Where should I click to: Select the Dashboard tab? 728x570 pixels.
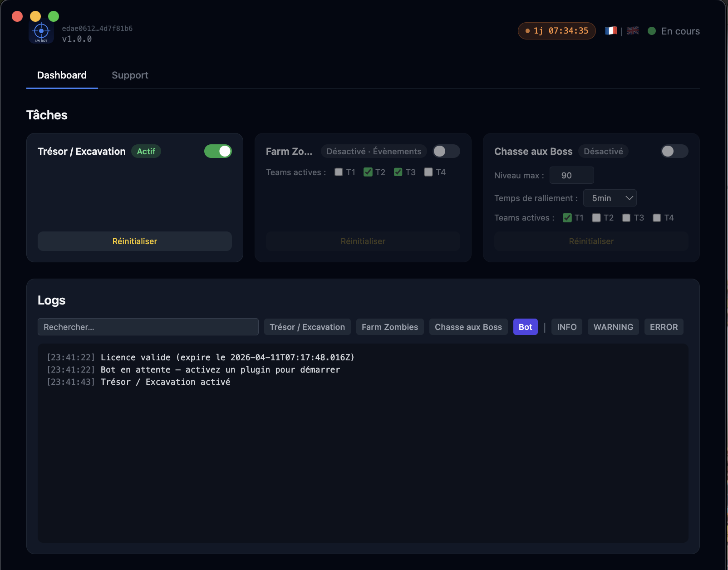(x=62, y=75)
